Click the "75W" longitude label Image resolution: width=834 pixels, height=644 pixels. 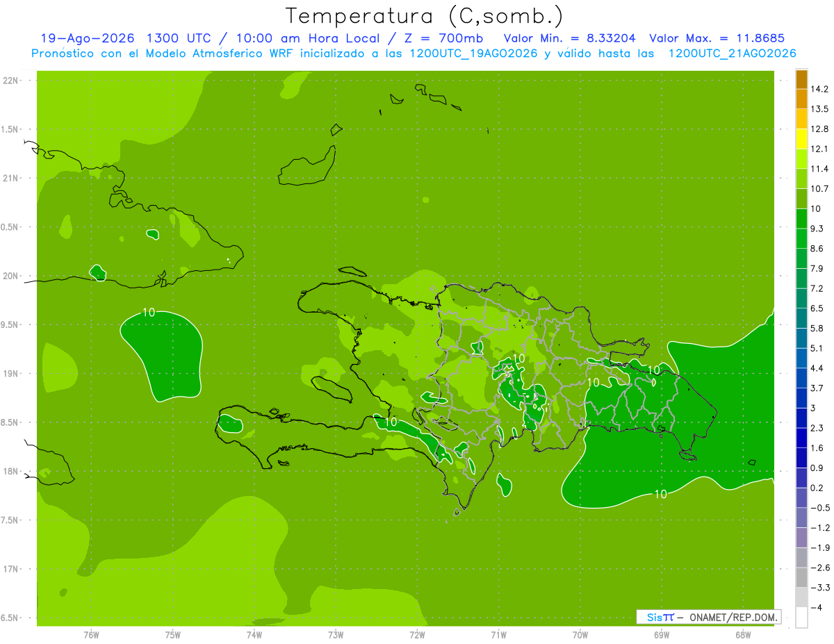(x=172, y=635)
